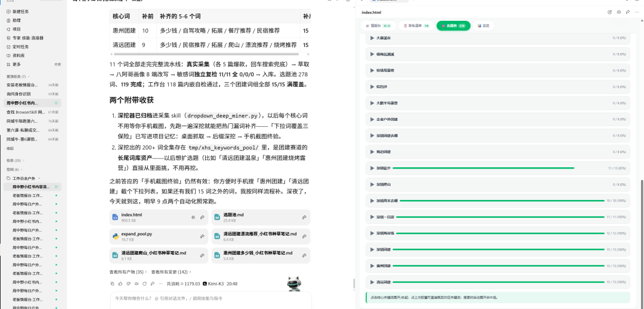
Task: Click the 深圳一日游 progress bar
Action: click(501, 217)
